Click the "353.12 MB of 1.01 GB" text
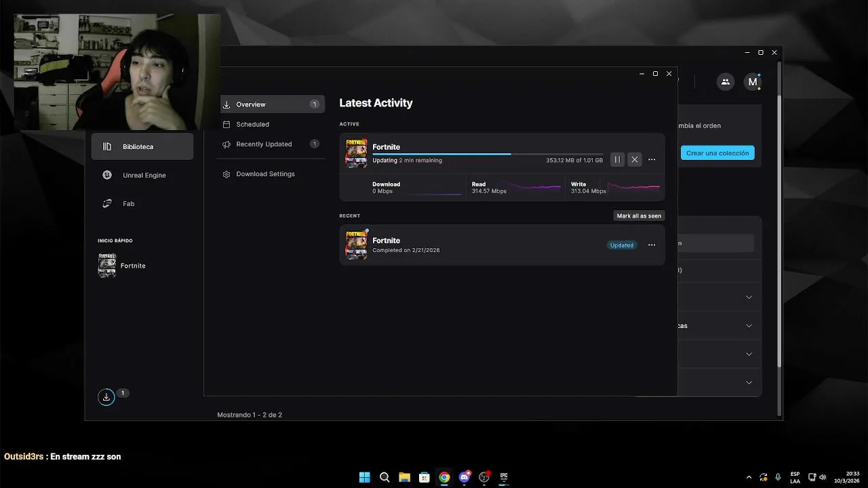The image size is (868, 488). pyautogui.click(x=574, y=161)
